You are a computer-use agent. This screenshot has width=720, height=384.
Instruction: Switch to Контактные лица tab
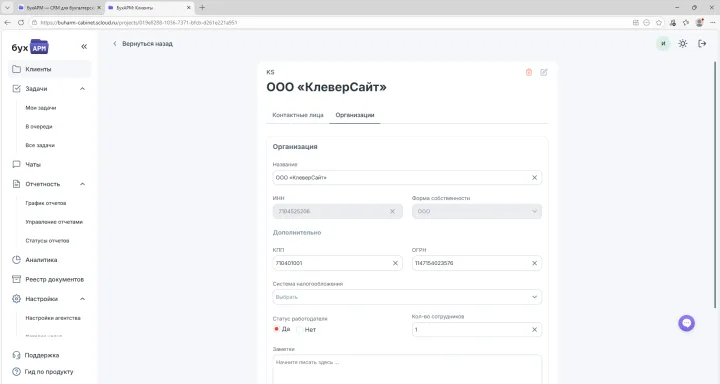pyautogui.click(x=298, y=115)
